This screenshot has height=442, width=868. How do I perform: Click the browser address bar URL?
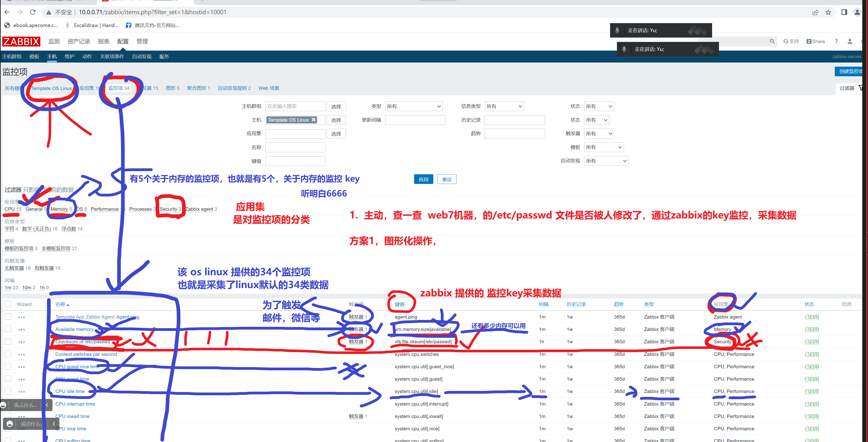(152, 12)
